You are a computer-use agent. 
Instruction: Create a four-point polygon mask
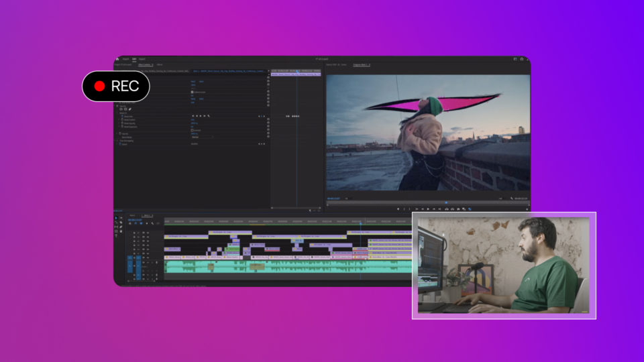click(x=125, y=109)
